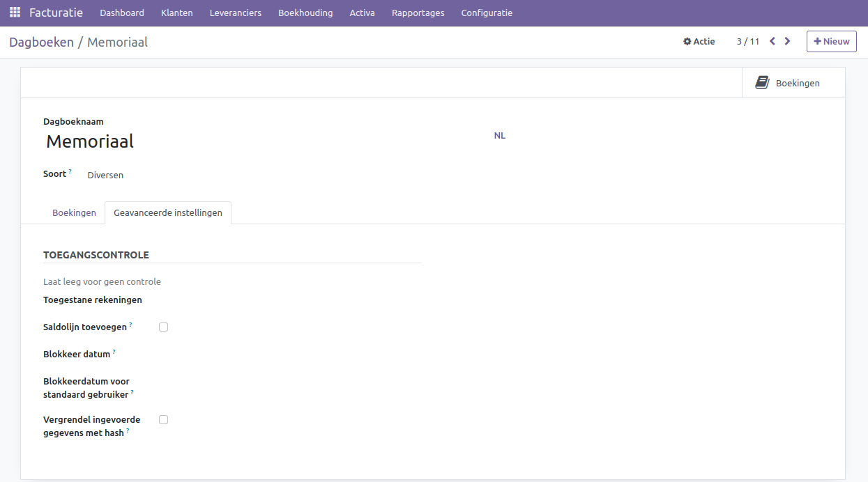
Task: Open the Actie gear menu
Action: tap(699, 41)
